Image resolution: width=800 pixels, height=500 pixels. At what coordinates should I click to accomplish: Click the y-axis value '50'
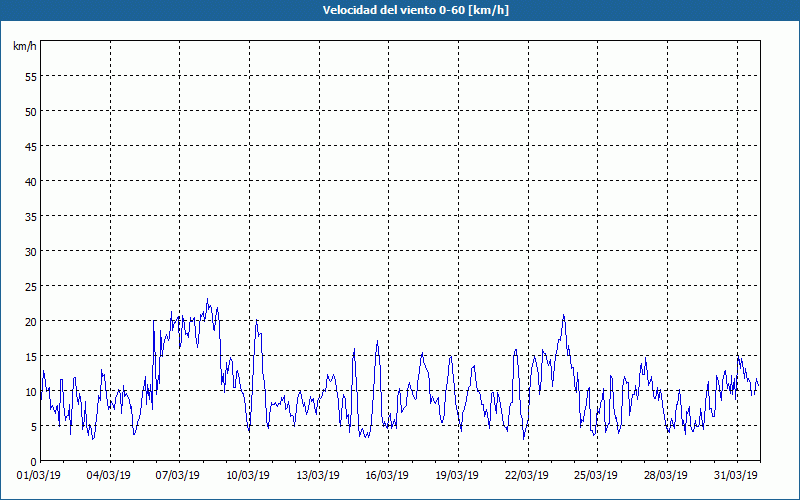(31, 112)
